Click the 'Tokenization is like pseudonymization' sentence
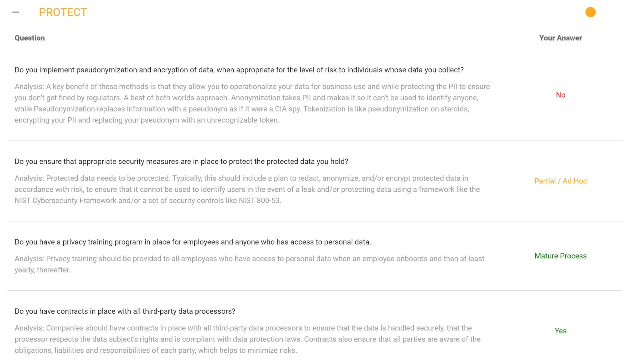The image size is (625, 364). coord(386,109)
